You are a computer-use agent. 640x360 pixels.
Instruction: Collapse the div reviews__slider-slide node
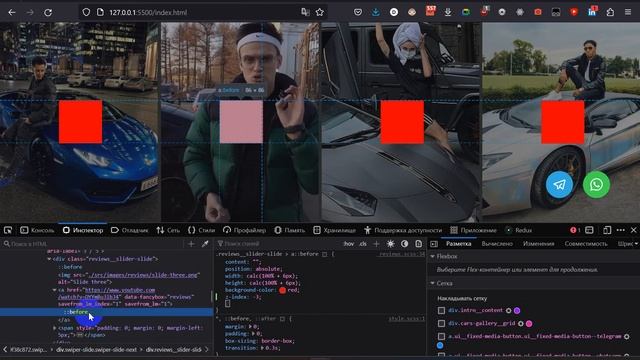click(x=49, y=259)
